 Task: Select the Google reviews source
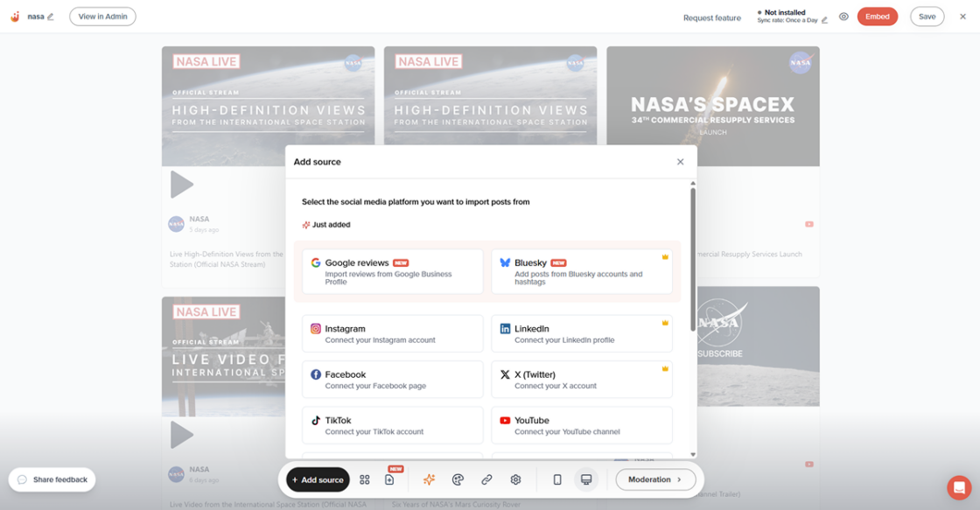[393, 271]
